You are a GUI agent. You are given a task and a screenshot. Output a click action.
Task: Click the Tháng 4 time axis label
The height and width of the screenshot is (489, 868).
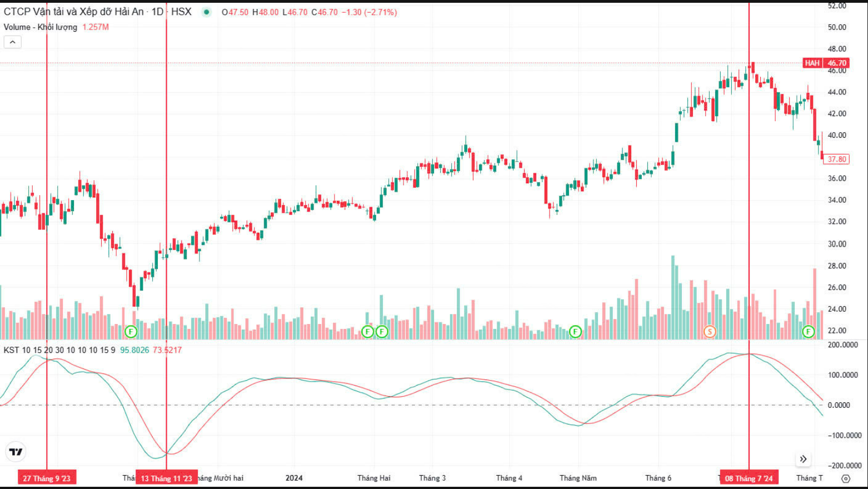click(x=509, y=478)
